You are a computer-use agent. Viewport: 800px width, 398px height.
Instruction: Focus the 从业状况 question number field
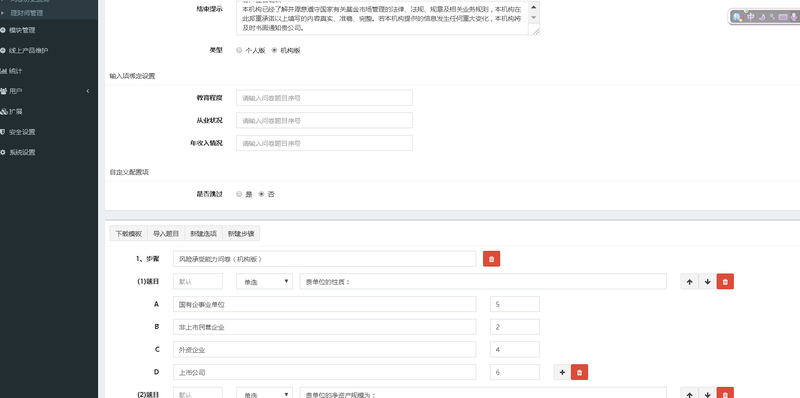324,120
